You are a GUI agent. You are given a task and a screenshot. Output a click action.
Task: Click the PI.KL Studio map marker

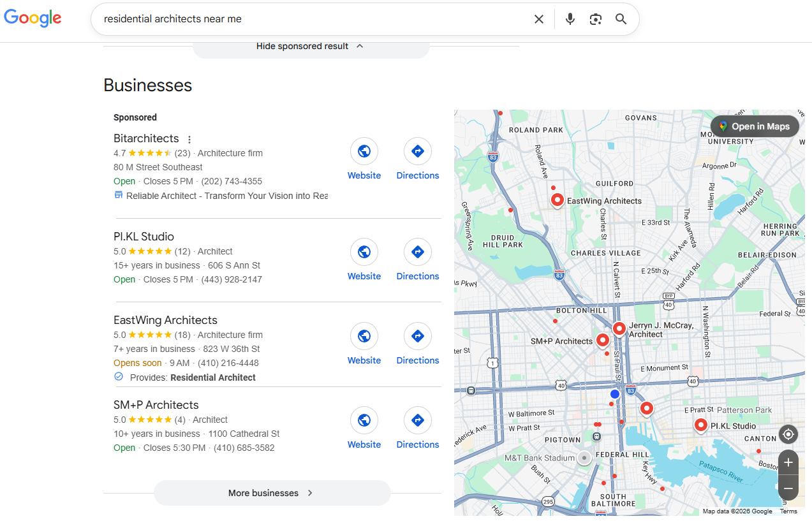point(700,425)
